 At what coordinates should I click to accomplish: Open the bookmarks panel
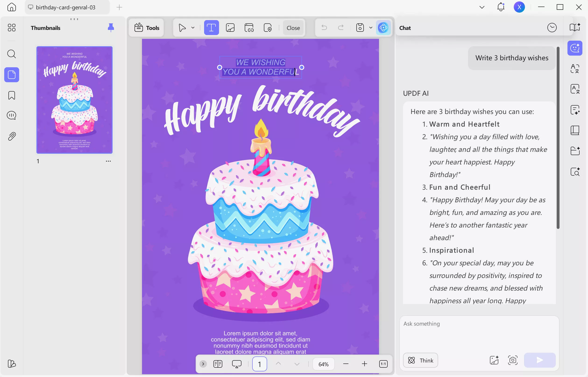[x=11, y=95]
